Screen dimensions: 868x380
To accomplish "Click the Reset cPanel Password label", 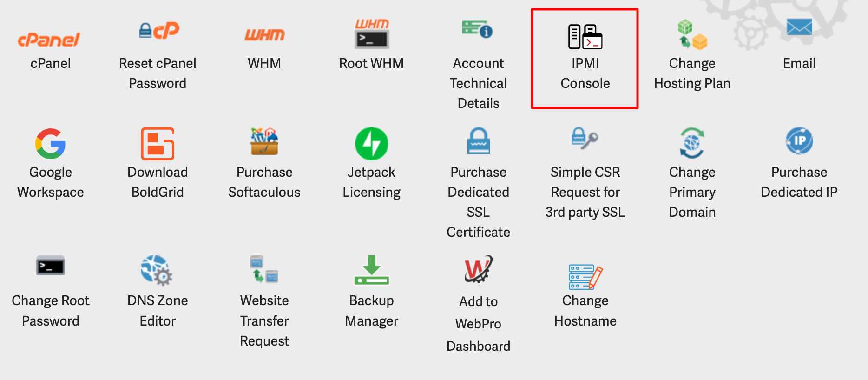I will [x=158, y=73].
